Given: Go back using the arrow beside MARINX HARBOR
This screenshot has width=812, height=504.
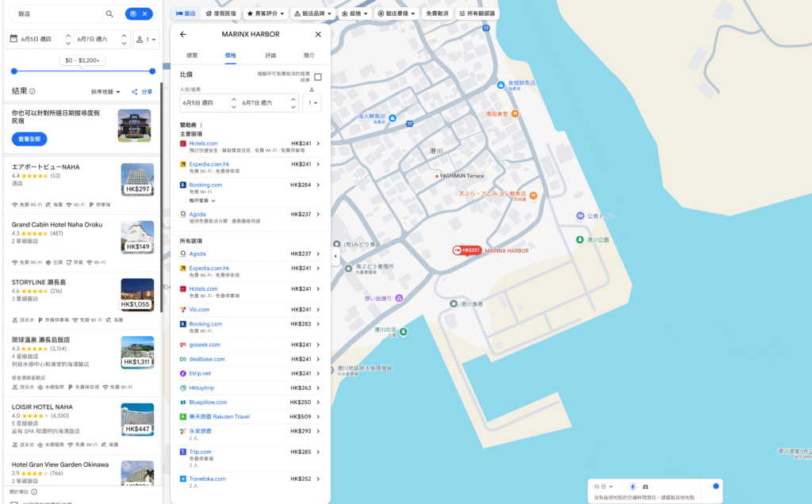Looking at the screenshot, I should (183, 34).
